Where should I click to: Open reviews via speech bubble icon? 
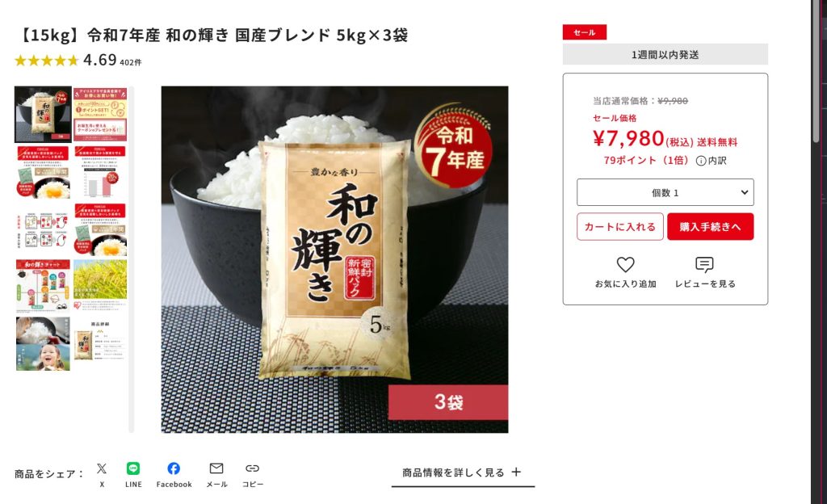tap(704, 264)
